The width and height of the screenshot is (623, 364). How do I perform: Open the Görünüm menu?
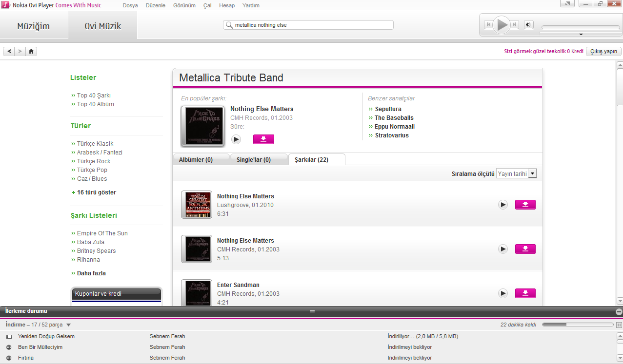click(x=184, y=5)
